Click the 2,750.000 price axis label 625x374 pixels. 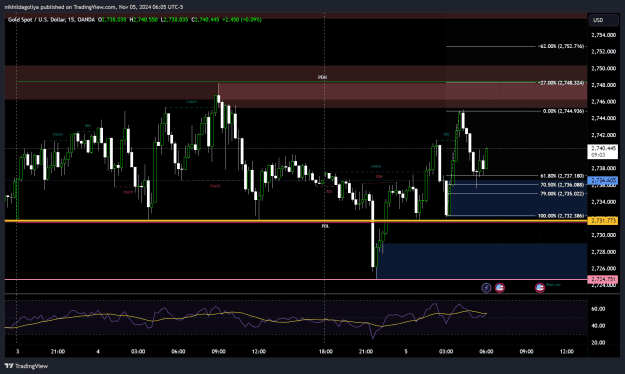click(x=603, y=69)
